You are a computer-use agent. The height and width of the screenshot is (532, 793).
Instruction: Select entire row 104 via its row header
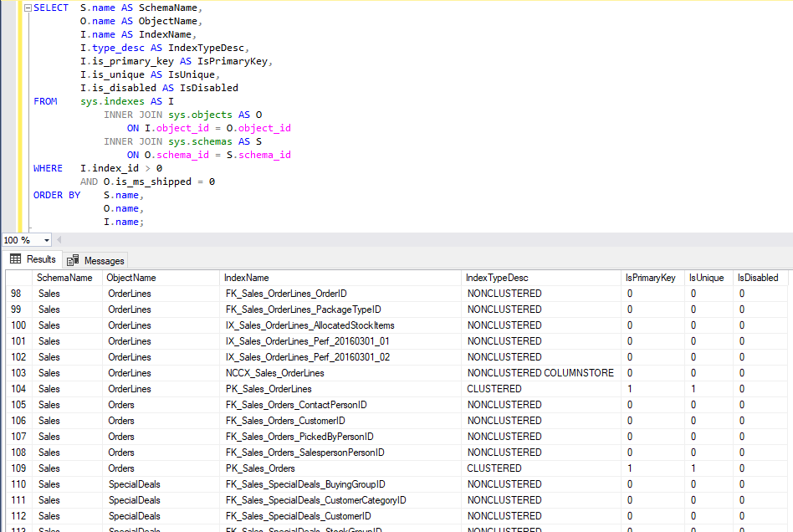18,389
